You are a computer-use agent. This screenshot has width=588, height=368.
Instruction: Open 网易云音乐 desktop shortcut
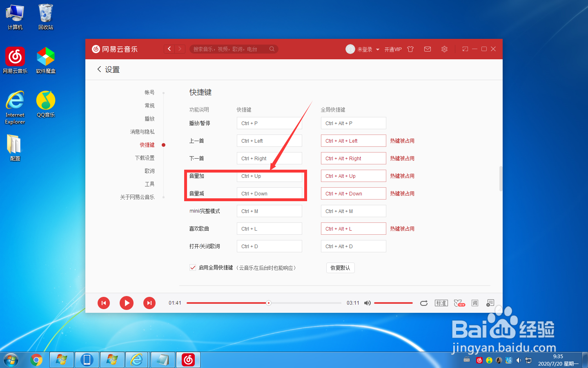15,60
